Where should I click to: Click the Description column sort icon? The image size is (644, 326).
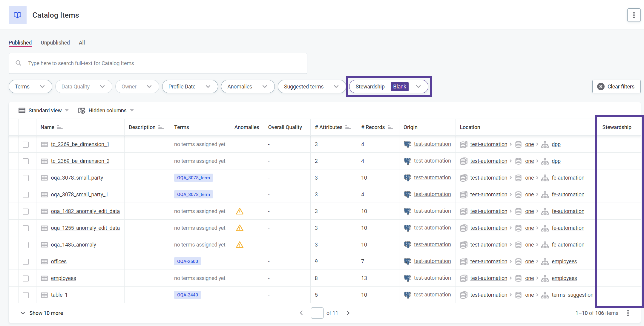click(161, 127)
